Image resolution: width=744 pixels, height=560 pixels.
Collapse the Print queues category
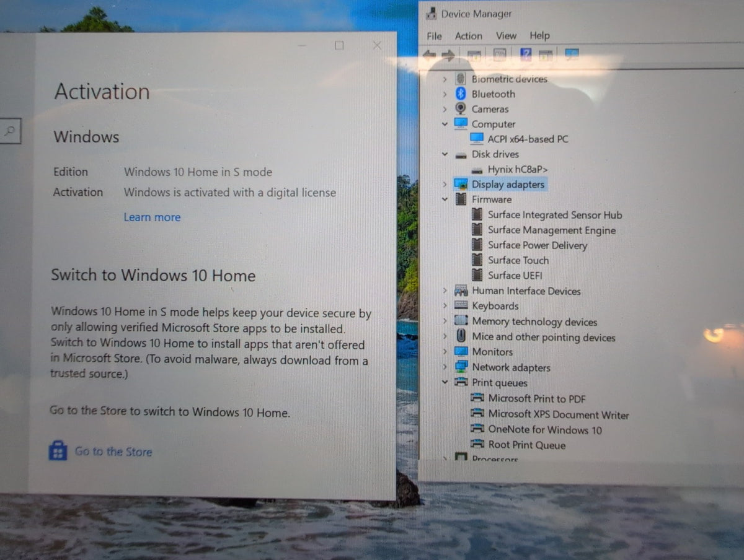(445, 383)
